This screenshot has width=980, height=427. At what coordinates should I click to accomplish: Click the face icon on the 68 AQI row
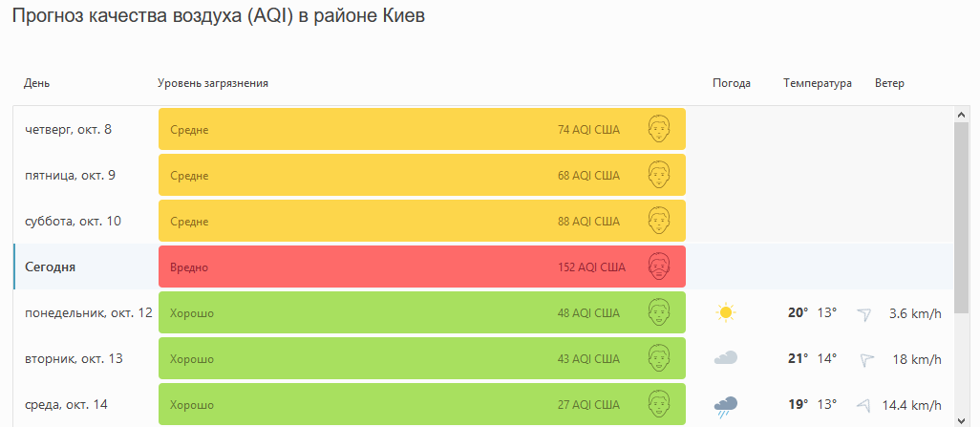tap(659, 175)
